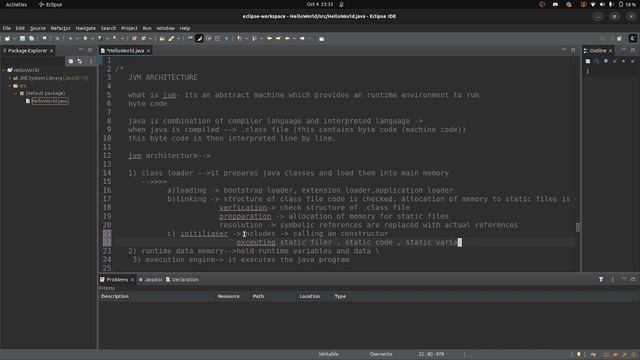This screenshot has height=360, width=640.
Task: Click the Search flashlight toolbar icon
Action: [171, 38]
